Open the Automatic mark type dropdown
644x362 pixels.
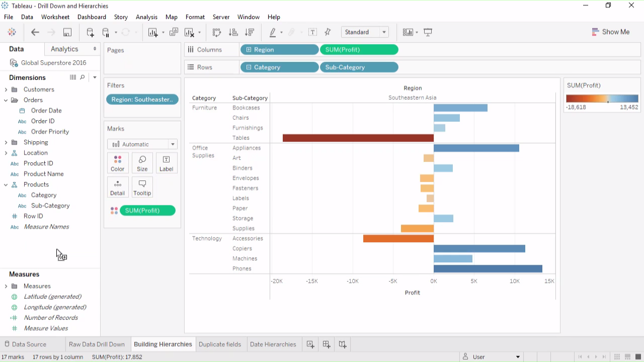pyautogui.click(x=142, y=144)
